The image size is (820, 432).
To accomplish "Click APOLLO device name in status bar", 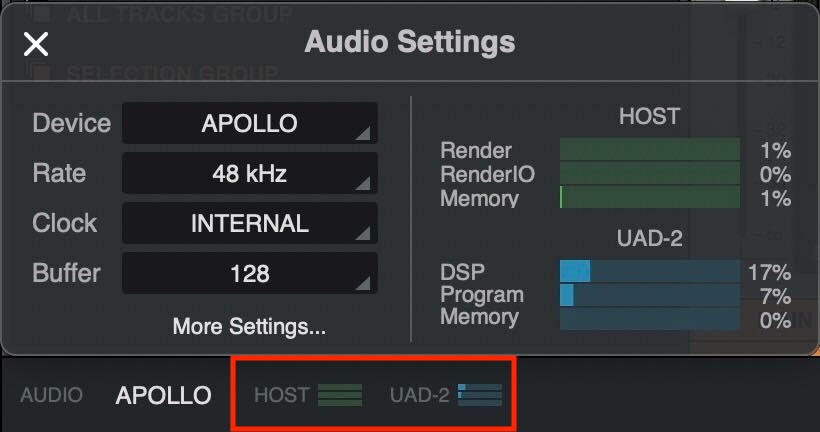I will pyautogui.click(x=164, y=395).
